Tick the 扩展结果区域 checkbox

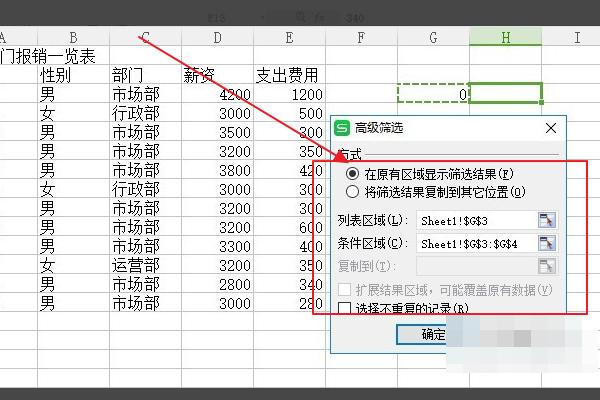click(344, 290)
